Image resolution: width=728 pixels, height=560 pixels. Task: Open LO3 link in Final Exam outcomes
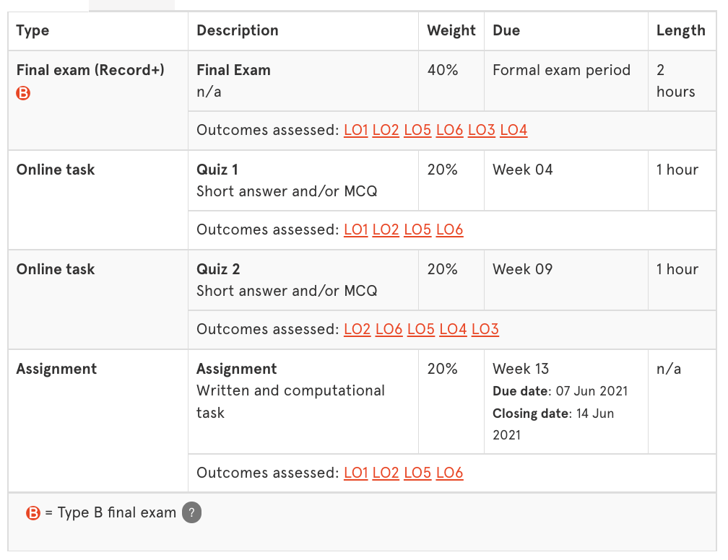(x=482, y=131)
